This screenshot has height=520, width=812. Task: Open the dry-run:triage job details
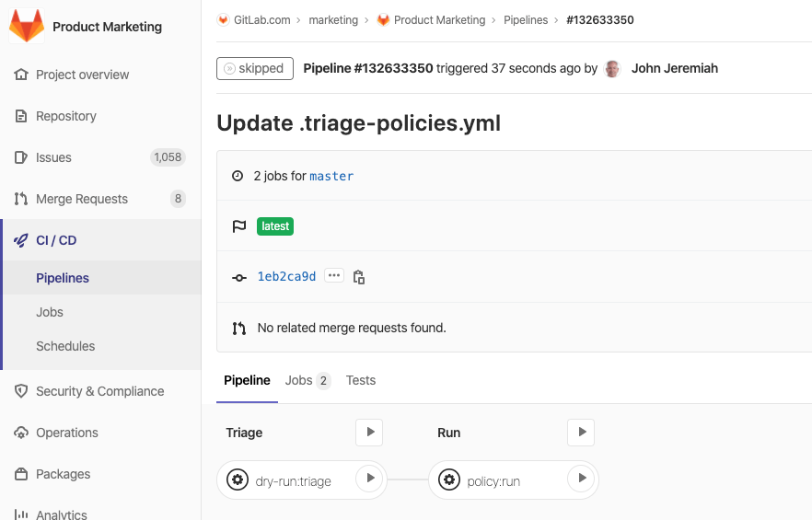point(291,480)
